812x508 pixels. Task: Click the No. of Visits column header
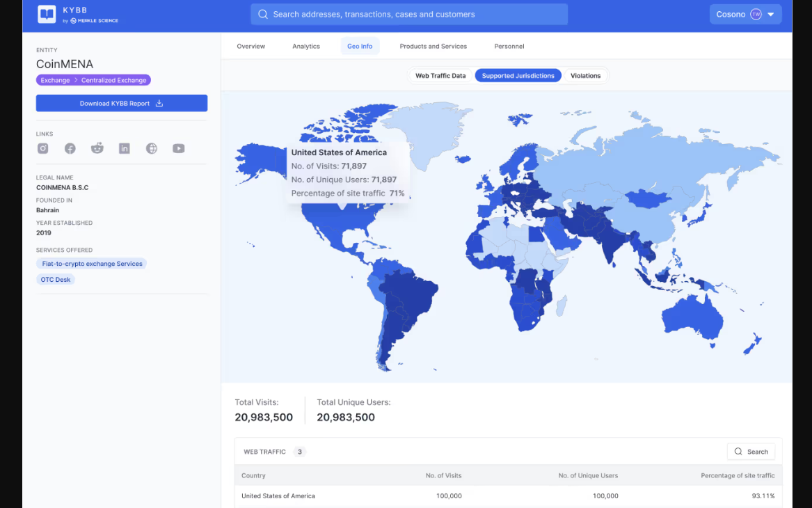(x=443, y=475)
